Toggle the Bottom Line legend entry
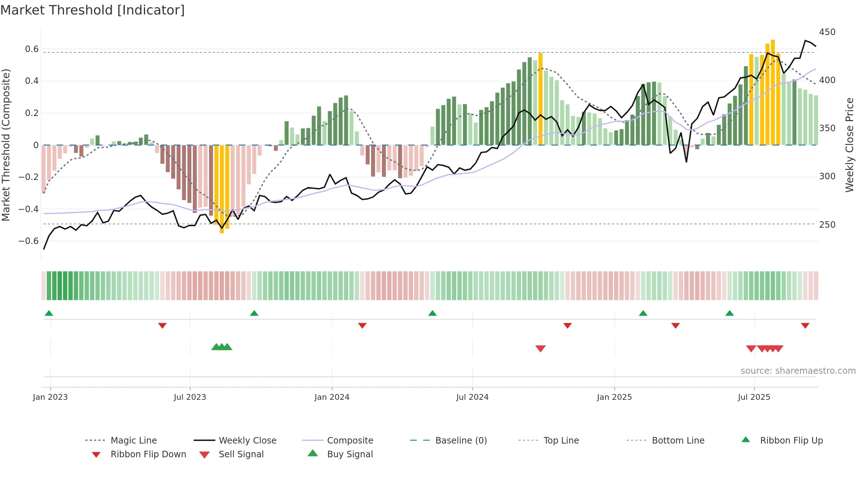The height and width of the screenshot is (488, 868). (x=665, y=440)
